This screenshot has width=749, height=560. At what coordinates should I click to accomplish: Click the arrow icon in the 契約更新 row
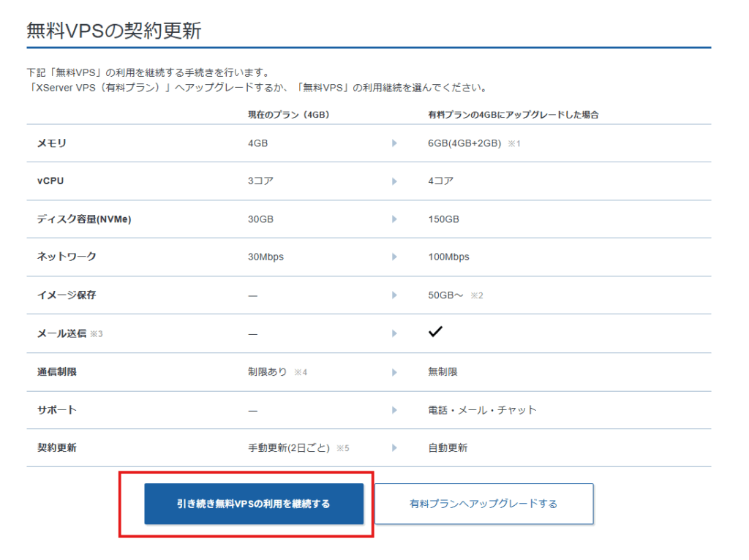coord(394,448)
